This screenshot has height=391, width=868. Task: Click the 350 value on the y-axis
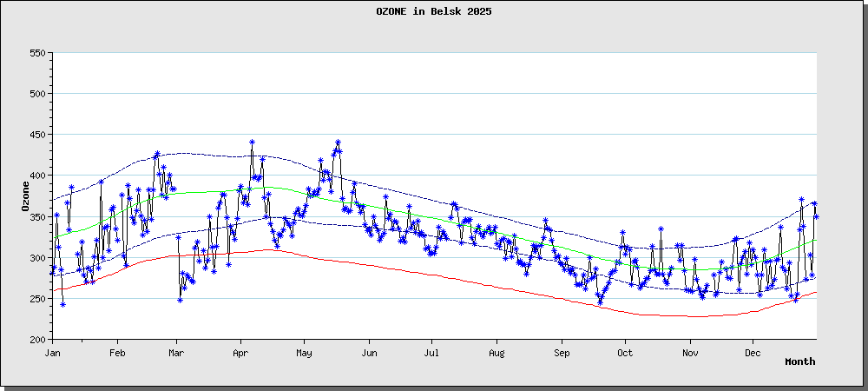[x=36, y=217]
